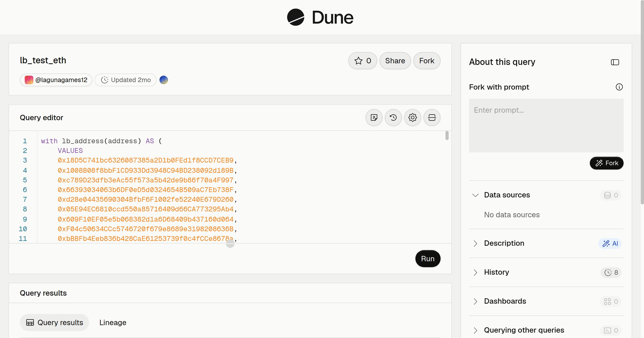Toggle the editor layout collapse icon
Image resolution: width=644 pixels, height=338 pixels.
pos(432,117)
